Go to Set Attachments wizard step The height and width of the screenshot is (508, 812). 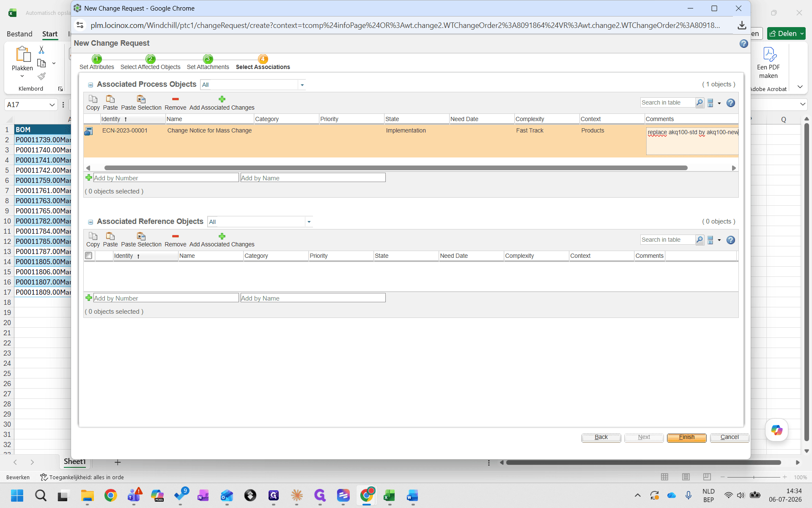point(208,62)
